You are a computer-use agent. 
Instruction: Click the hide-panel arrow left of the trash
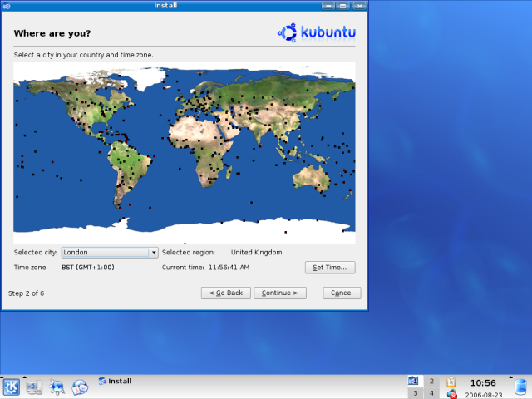point(510,377)
